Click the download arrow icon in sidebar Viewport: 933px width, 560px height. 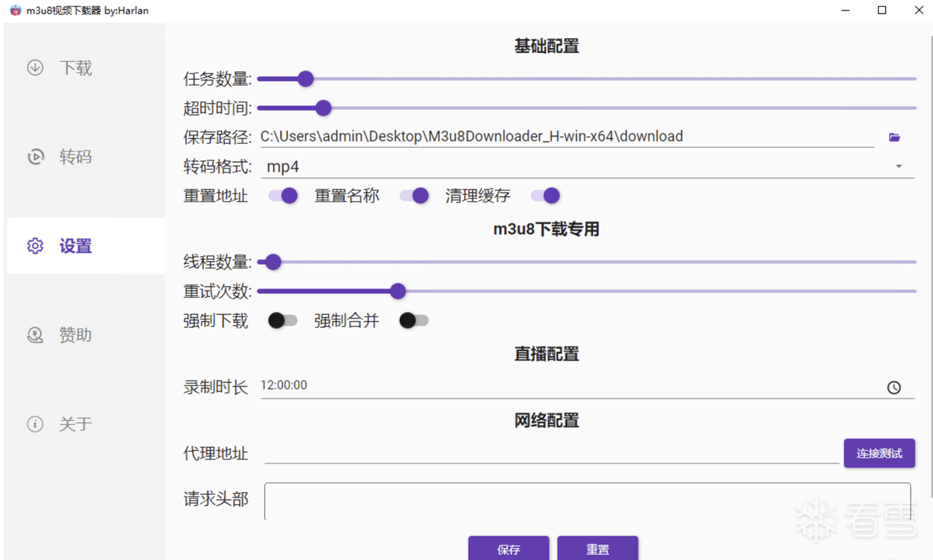coord(35,67)
